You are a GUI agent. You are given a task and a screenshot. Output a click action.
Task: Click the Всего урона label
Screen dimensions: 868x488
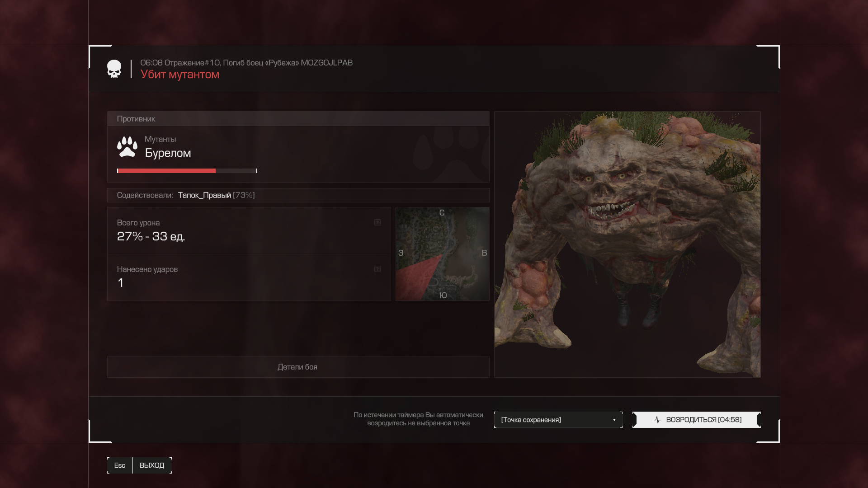click(138, 223)
